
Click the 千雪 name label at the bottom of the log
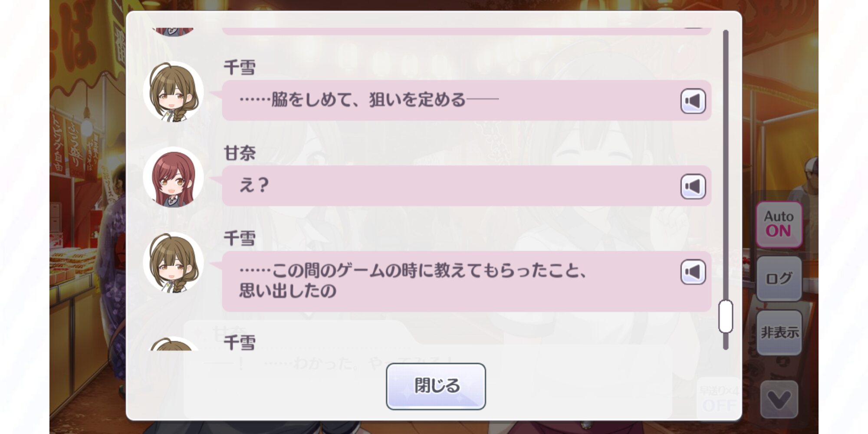[240, 343]
